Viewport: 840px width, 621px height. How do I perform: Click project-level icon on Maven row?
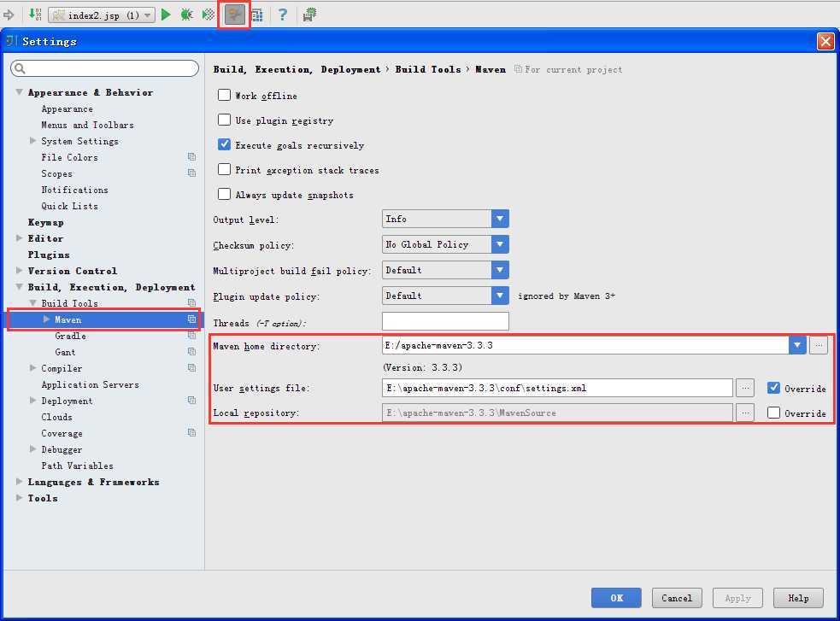191,319
